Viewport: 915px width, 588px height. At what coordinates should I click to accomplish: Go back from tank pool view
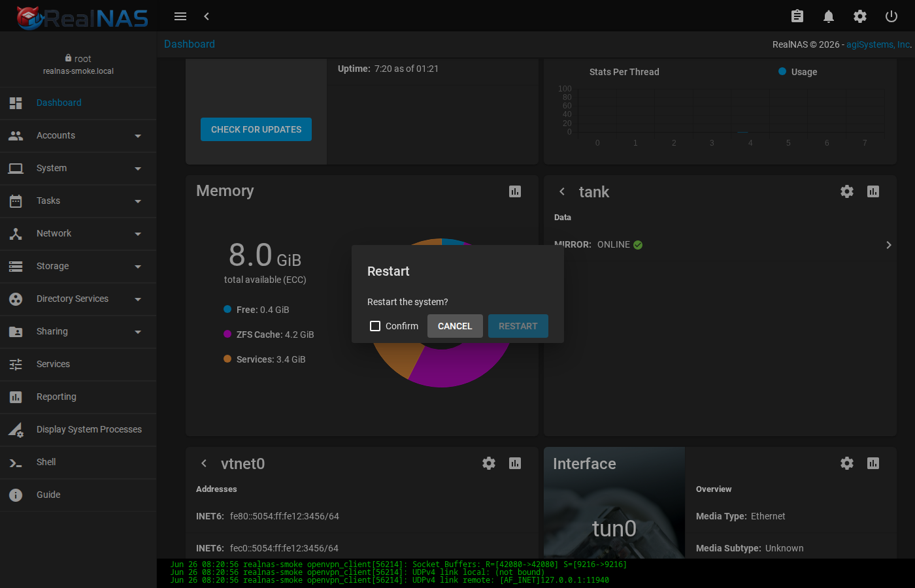[x=562, y=191]
